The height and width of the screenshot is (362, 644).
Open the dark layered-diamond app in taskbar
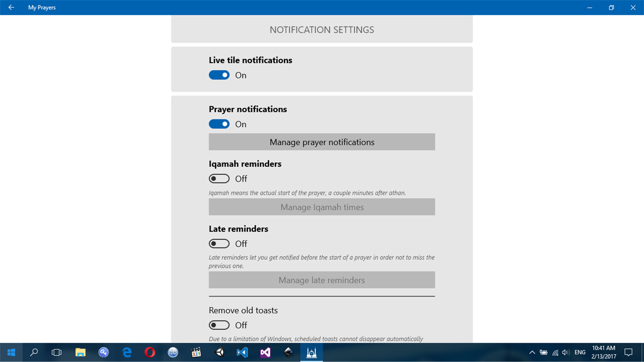pyautogui.click(x=289, y=352)
